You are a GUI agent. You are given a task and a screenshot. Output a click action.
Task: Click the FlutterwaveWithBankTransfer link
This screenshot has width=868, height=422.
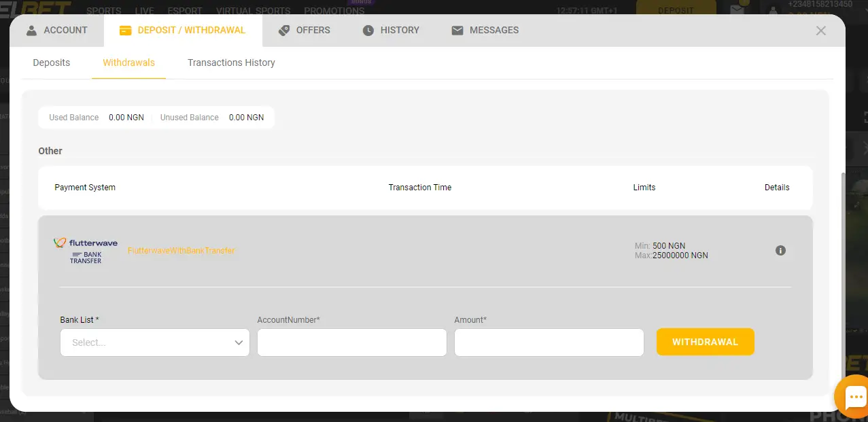click(181, 251)
